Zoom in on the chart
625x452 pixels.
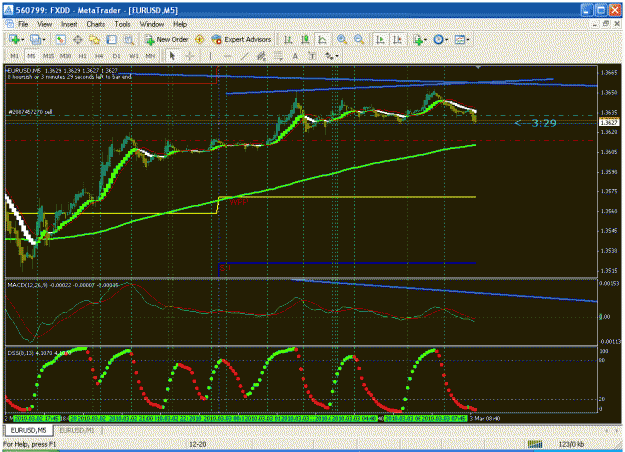pyautogui.click(x=342, y=39)
